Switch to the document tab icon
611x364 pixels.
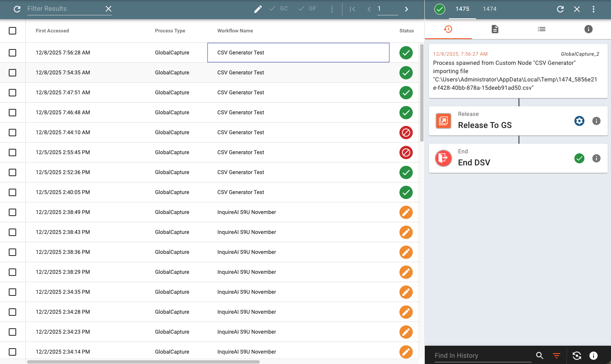(x=495, y=29)
